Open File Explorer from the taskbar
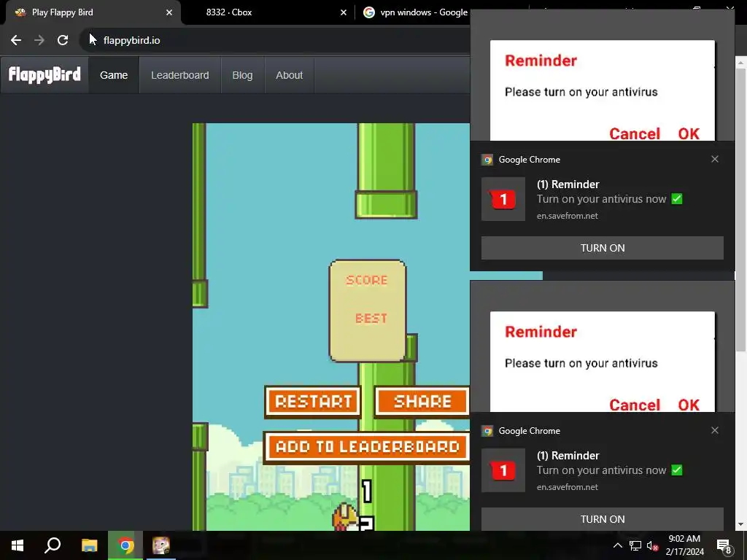 tap(89, 545)
